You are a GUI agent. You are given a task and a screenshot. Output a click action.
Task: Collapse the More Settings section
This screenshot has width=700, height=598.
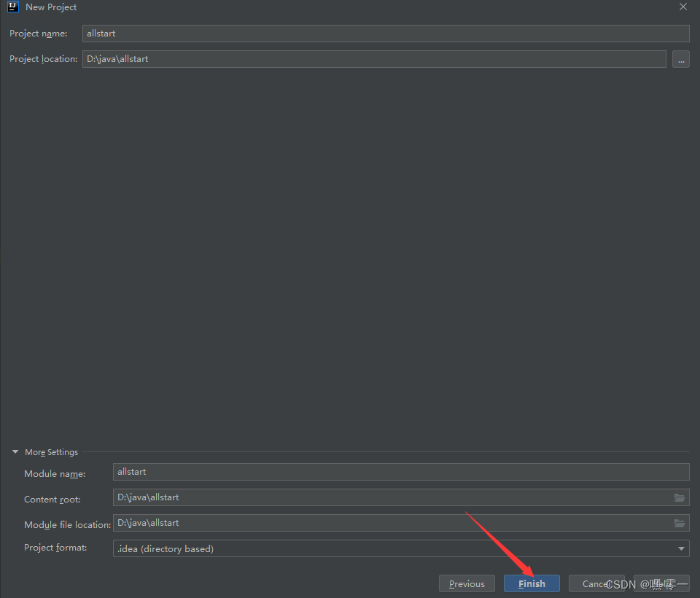[x=15, y=452]
